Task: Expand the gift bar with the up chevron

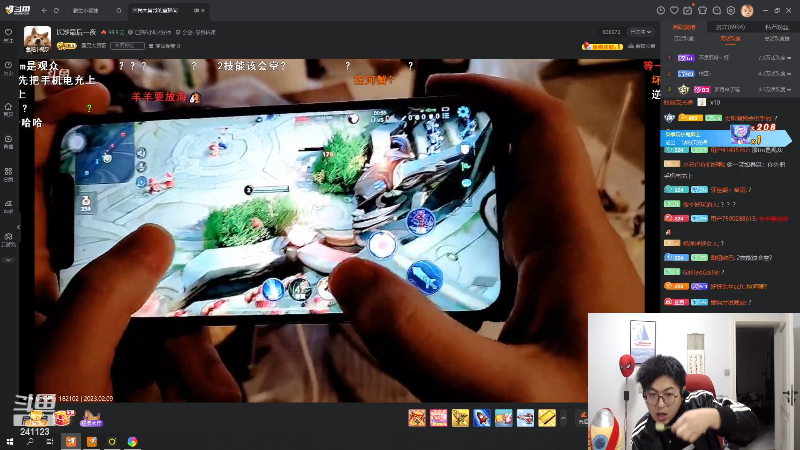Action: click(x=563, y=418)
